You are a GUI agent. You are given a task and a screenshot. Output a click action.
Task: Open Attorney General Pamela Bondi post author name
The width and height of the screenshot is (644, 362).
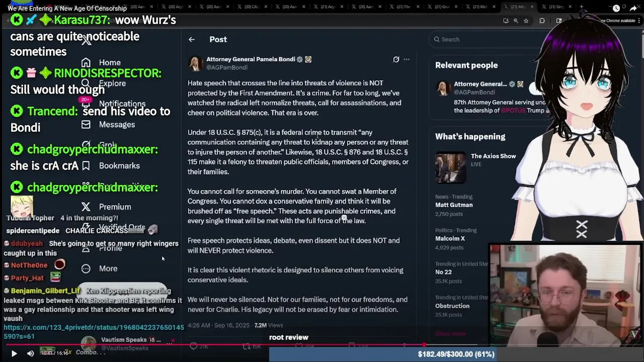pyautogui.click(x=251, y=59)
